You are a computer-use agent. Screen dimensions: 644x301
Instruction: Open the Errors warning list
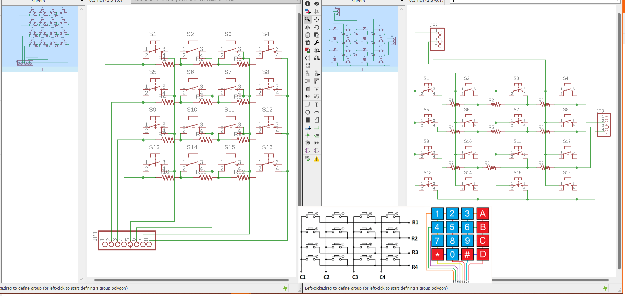point(317,159)
